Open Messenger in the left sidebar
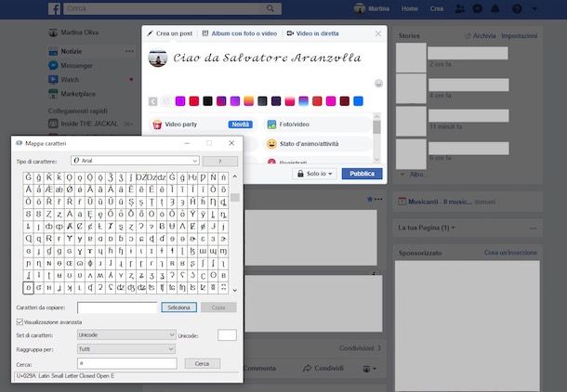The width and height of the screenshot is (567, 392). tap(71, 65)
